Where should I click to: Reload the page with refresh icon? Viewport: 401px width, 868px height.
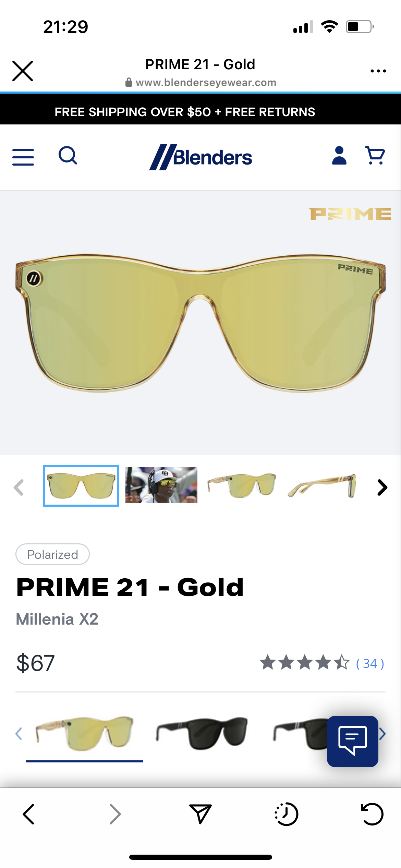pos(372,814)
